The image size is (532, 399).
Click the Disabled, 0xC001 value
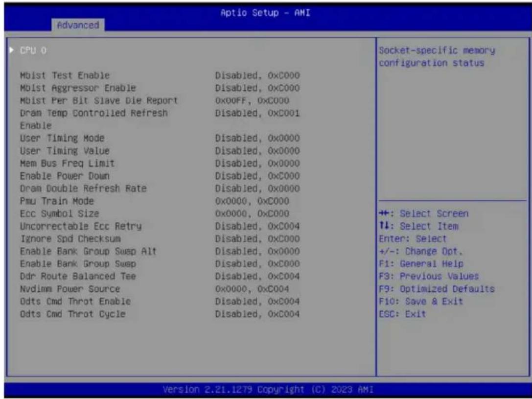[x=257, y=113]
